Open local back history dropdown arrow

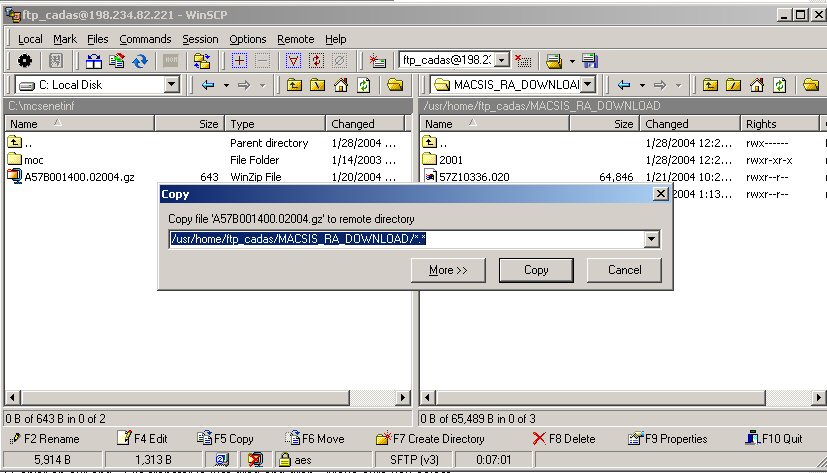226,85
